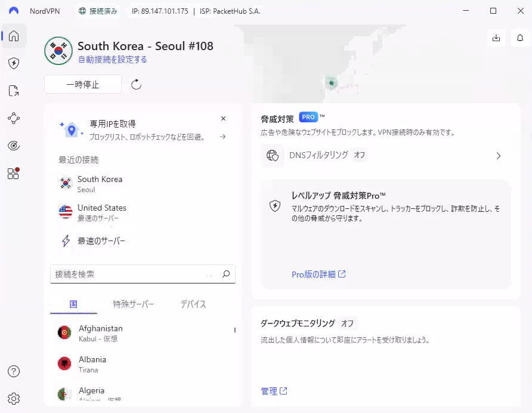Dismiss the 専用IPを取得 banner
The width and height of the screenshot is (532, 413).
[223, 119]
